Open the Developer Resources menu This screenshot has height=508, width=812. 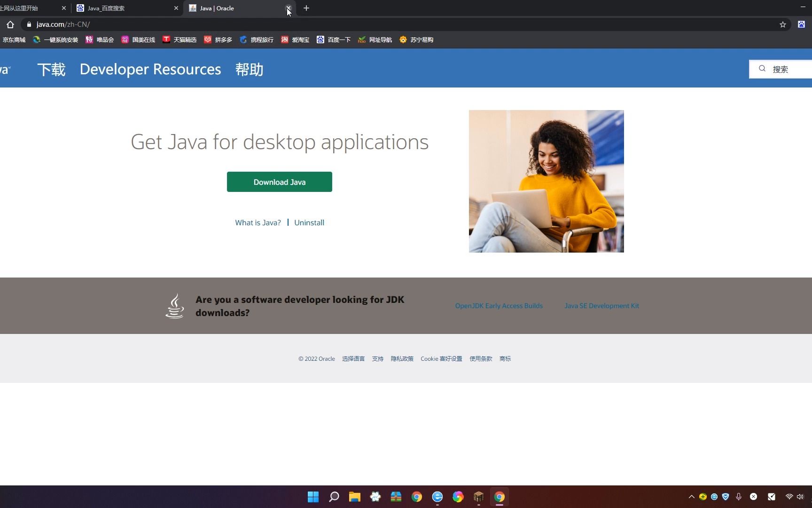tap(150, 69)
